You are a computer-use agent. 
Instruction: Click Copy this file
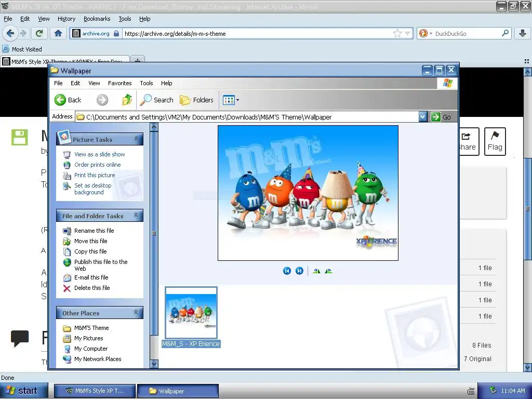coord(90,251)
